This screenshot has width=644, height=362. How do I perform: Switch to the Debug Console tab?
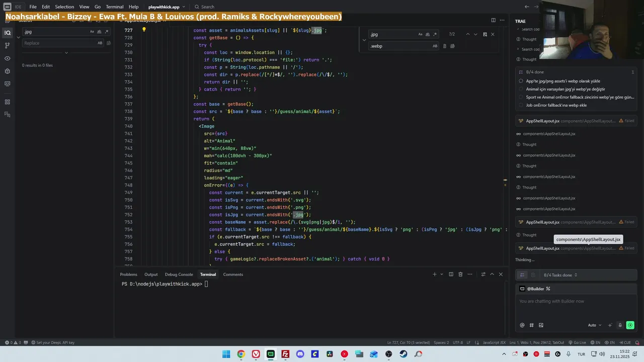tap(179, 275)
